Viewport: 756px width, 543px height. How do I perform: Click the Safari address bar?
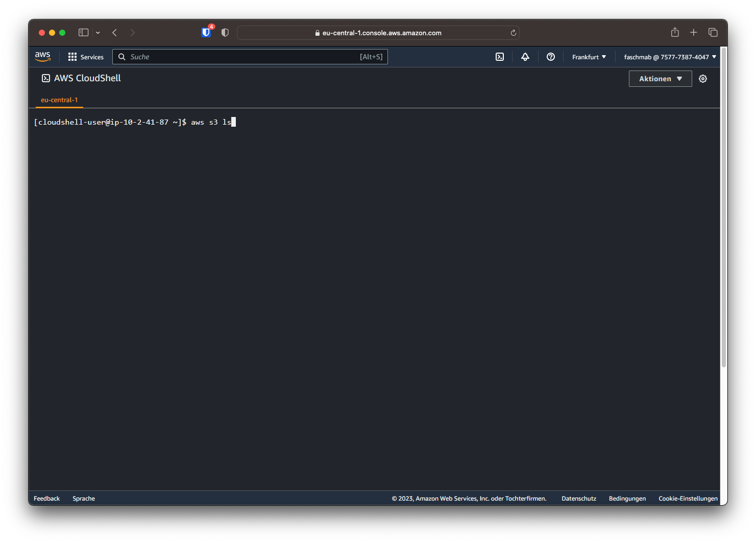(378, 33)
